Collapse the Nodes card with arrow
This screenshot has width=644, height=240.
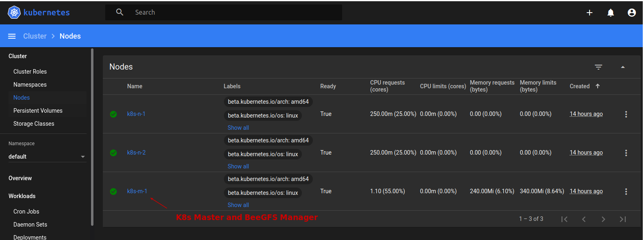point(623,67)
